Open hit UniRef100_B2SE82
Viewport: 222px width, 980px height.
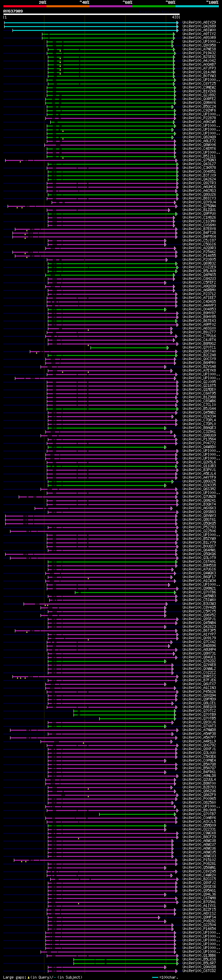tap(199, 57)
